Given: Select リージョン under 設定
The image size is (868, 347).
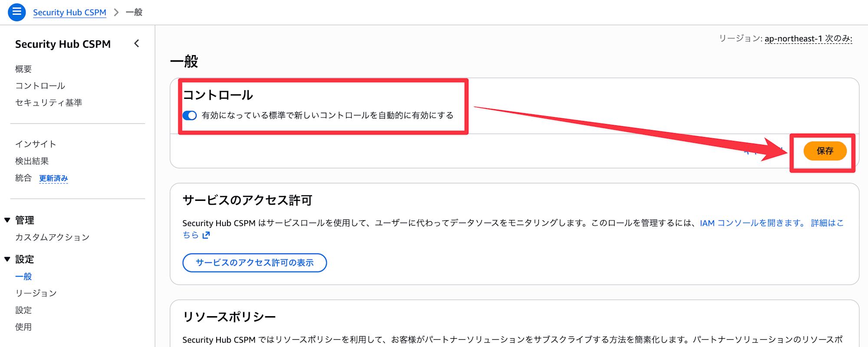Looking at the screenshot, I should pos(36,293).
